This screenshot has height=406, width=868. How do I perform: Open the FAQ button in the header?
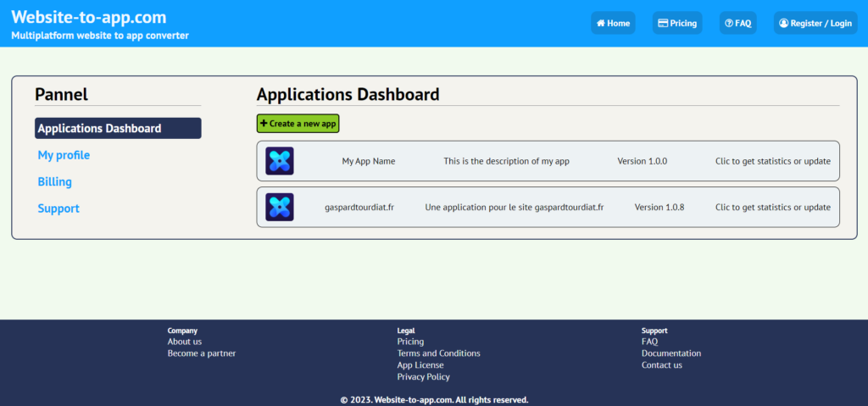(737, 24)
